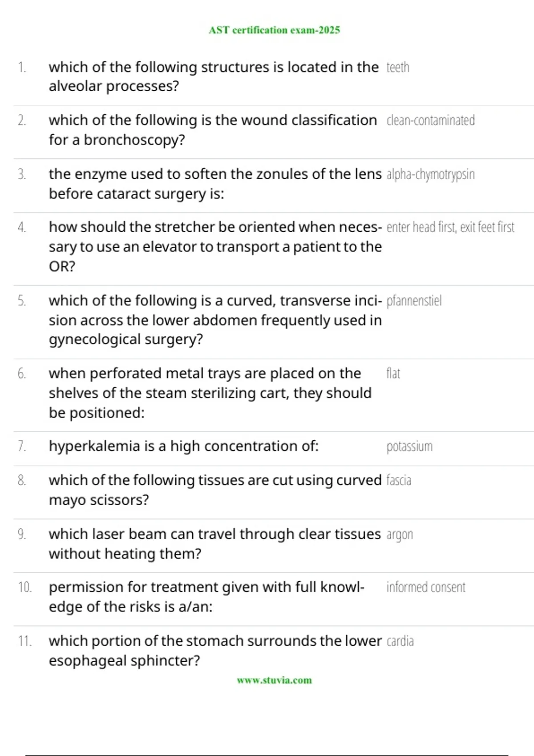
Task: Click the "argon" answer
Action: [x=400, y=534]
